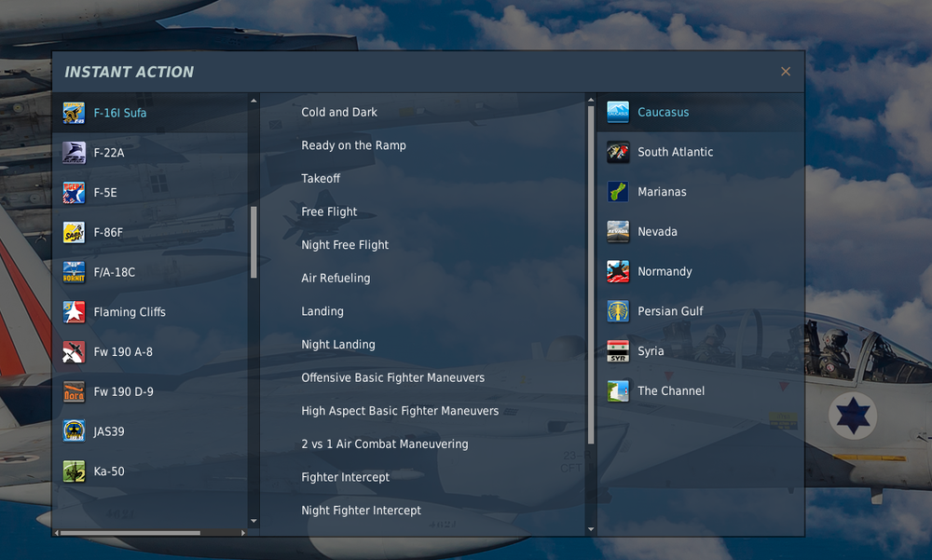Click aircraft list scroll down arrow
The image size is (932, 560).
coord(254,522)
